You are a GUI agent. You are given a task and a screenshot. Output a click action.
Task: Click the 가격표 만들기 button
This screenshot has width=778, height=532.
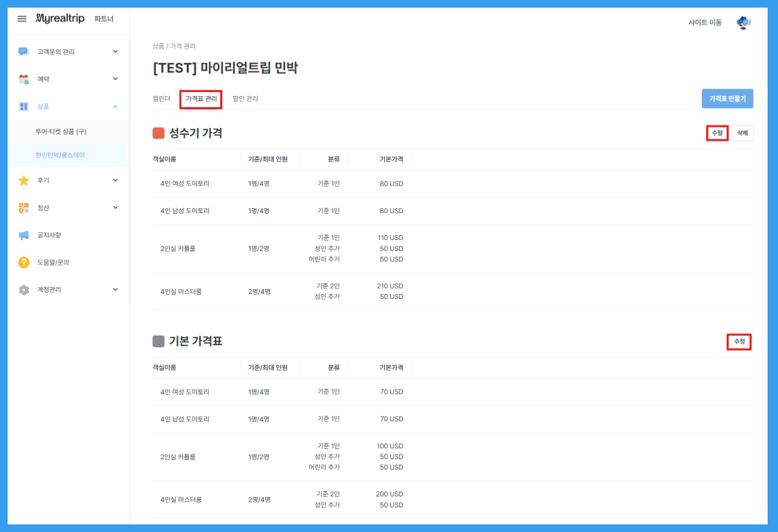tap(727, 99)
